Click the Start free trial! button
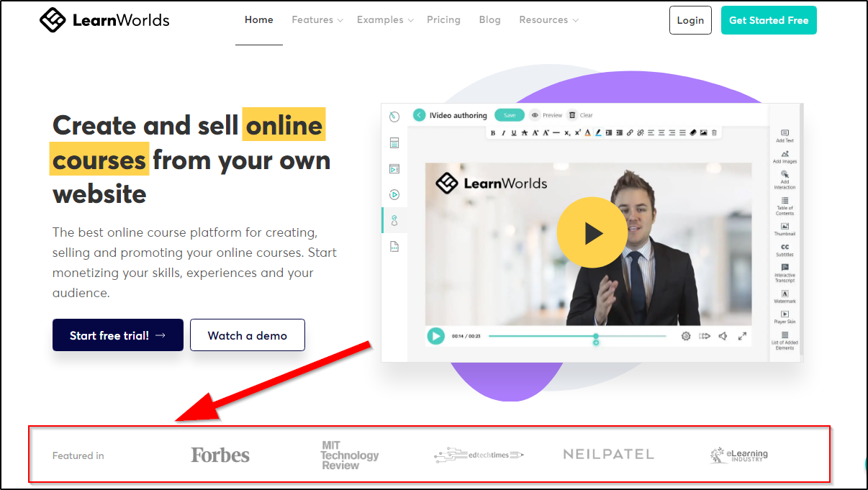Viewport: 868px width, 490px height. (x=118, y=335)
